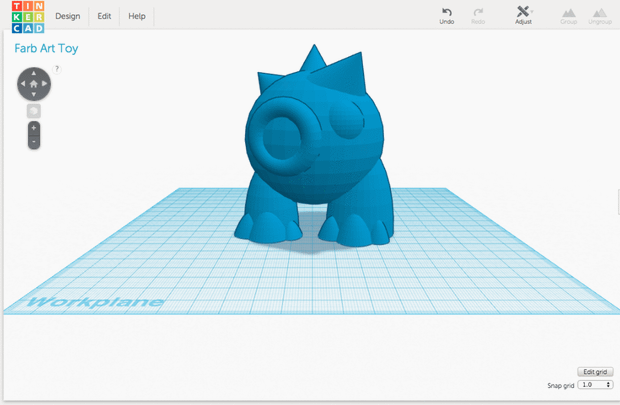Rotate view up with top arrow

(34, 73)
